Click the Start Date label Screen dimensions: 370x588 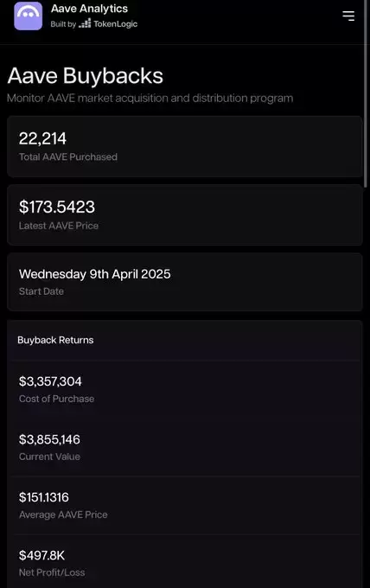[x=41, y=291]
